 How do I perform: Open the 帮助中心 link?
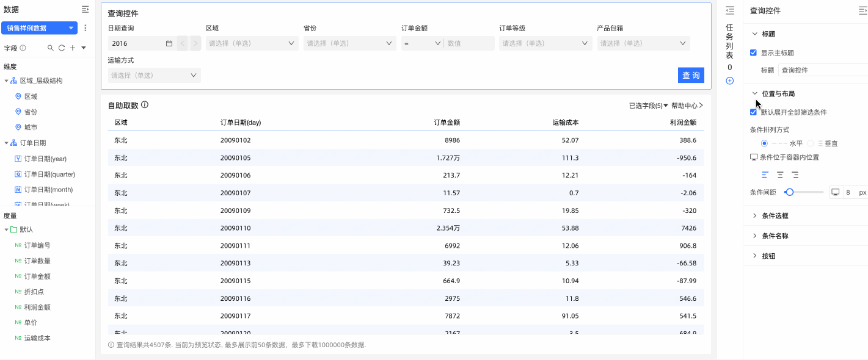(687, 106)
